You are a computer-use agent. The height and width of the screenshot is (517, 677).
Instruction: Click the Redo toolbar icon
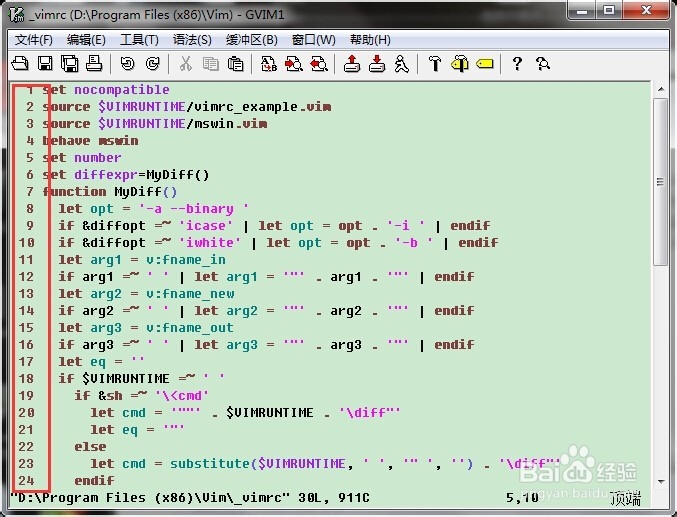(152, 63)
